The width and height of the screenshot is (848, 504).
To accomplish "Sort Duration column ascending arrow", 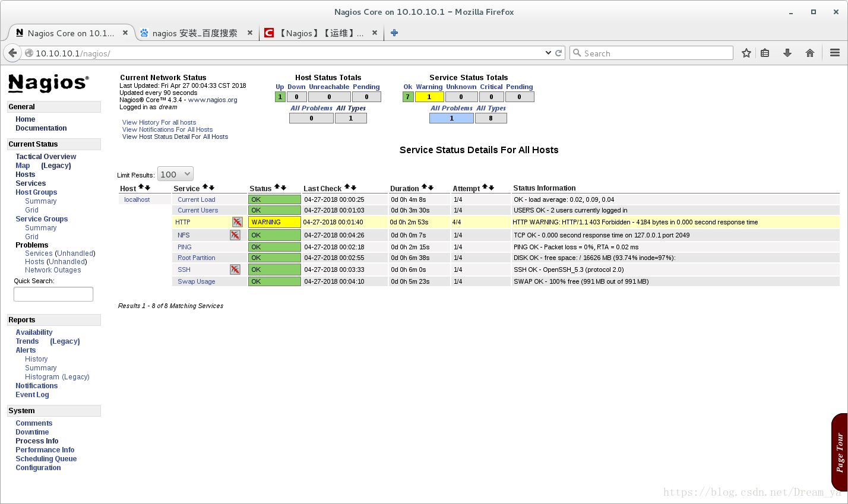I will (424, 188).
